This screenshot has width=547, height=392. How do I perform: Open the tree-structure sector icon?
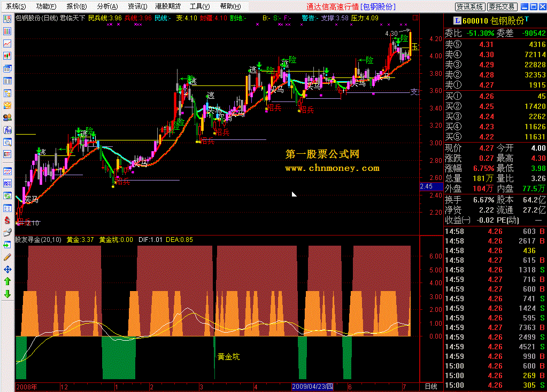pos(7,93)
